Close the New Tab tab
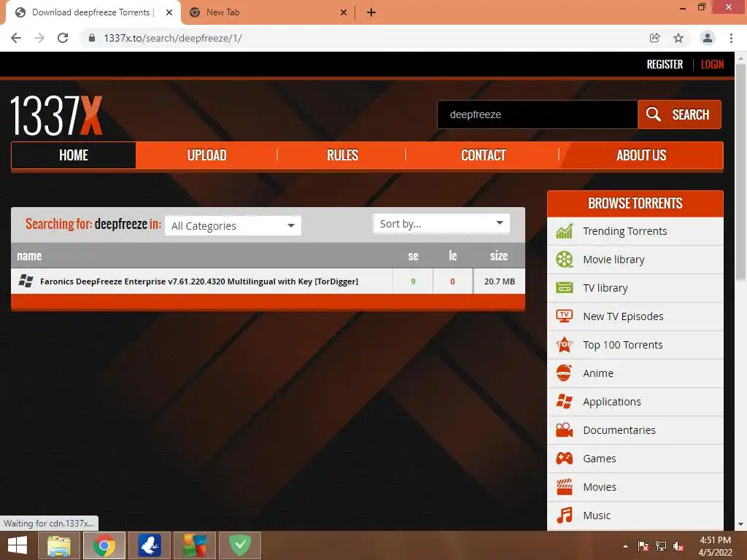This screenshot has height=560, width=747. pos(343,12)
